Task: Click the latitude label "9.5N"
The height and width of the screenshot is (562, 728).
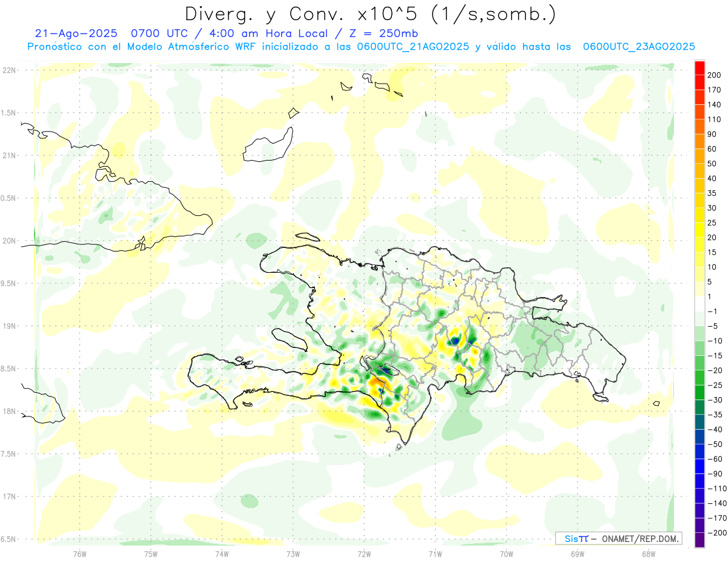Action: [9, 284]
